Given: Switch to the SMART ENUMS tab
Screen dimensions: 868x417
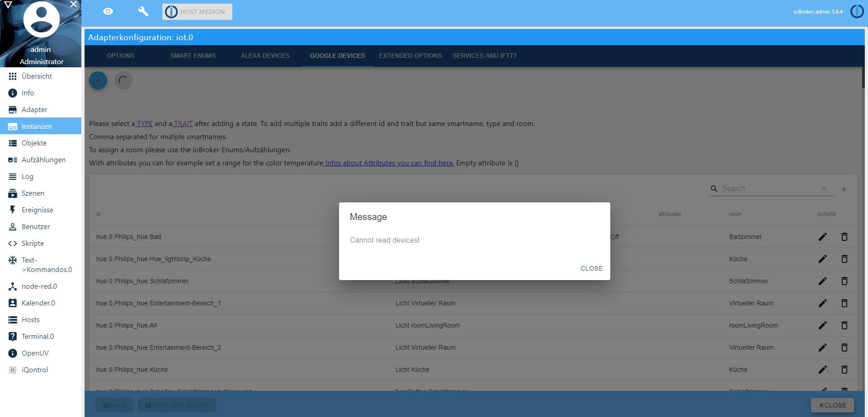Looking at the screenshot, I should coord(193,56).
